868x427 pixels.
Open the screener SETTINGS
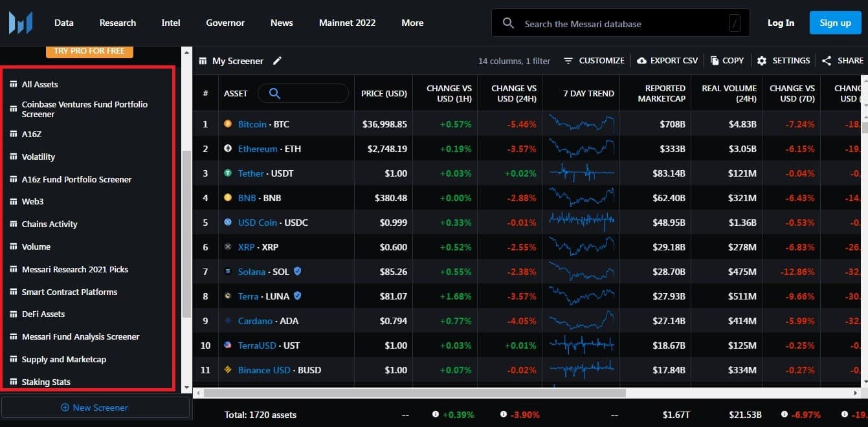point(783,61)
